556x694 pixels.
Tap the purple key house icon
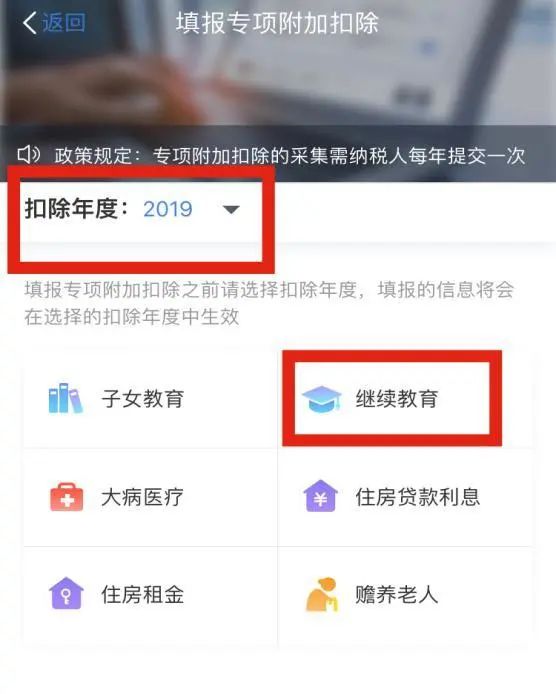coord(66,594)
